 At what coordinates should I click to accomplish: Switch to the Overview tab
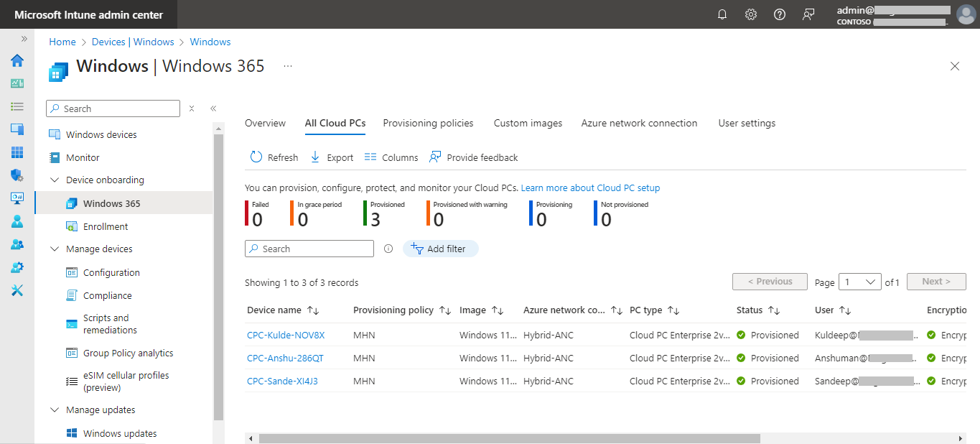point(265,123)
